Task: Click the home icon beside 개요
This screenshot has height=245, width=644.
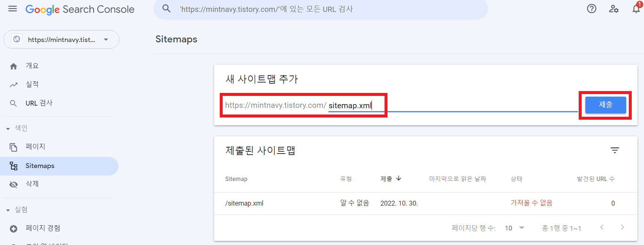Action: click(x=14, y=66)
